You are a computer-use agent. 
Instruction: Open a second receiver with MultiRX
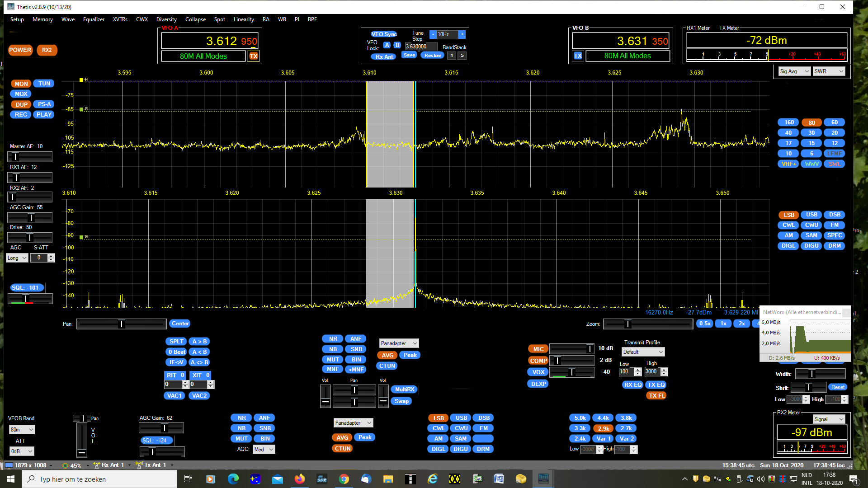(x=404, y=389)
